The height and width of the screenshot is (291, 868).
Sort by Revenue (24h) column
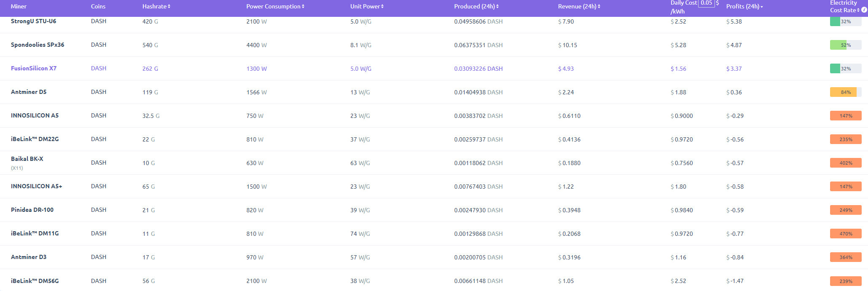pos(599,7)
